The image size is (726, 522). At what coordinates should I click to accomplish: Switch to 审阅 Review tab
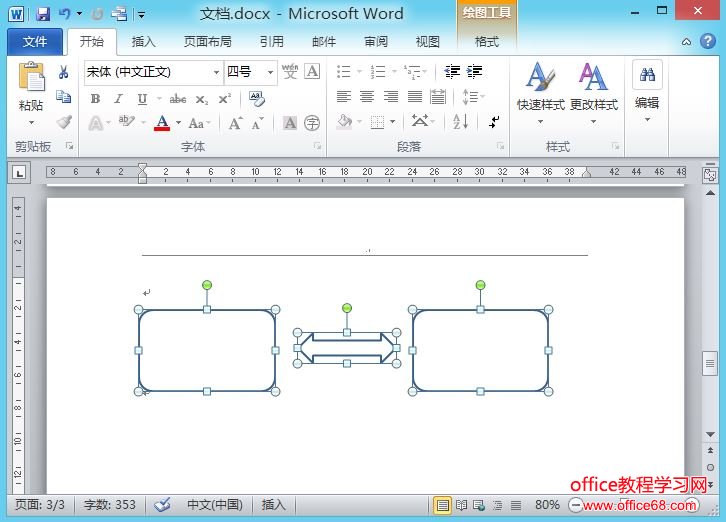[376, 42]
